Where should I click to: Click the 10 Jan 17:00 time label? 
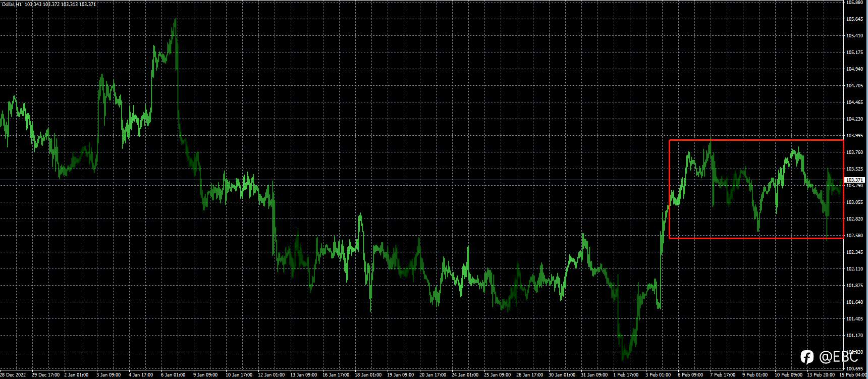(239, 375)
